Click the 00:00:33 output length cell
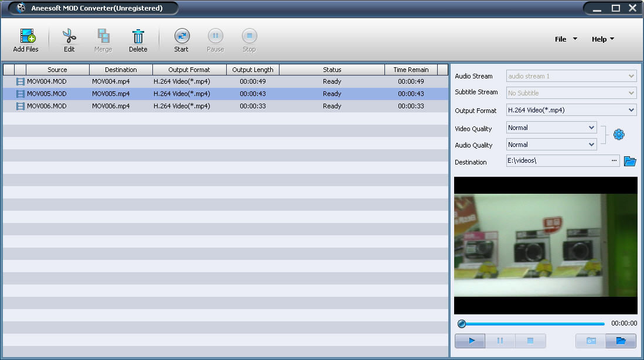The width and height of the screenshot is (644, 360). pyautogui.click(x=253, y=107)
